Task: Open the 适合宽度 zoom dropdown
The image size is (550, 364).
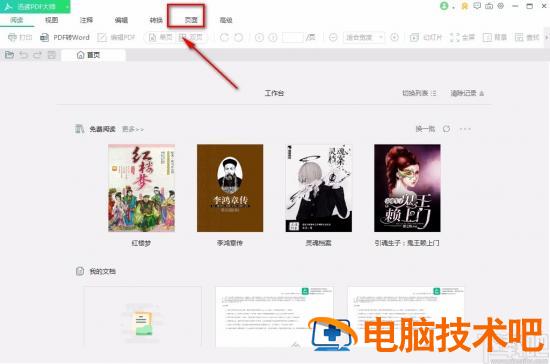Action: [x=364, y=37]
